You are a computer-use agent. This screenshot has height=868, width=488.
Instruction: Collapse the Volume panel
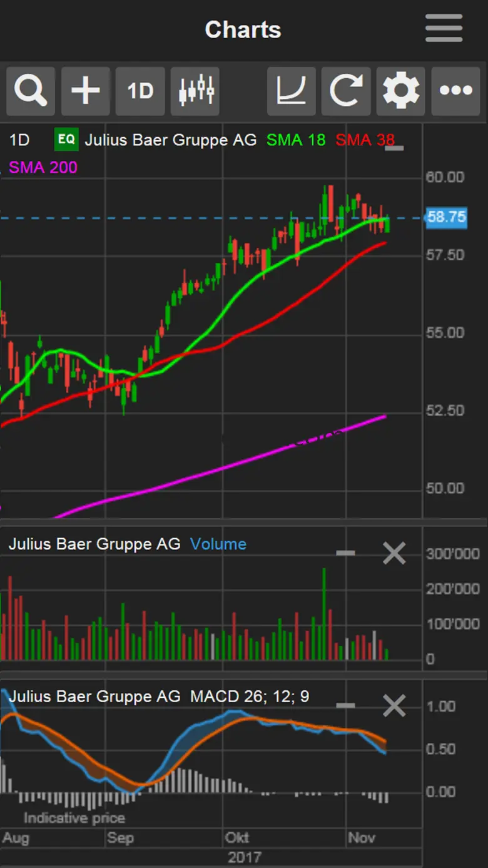click(x=345, y=553)
